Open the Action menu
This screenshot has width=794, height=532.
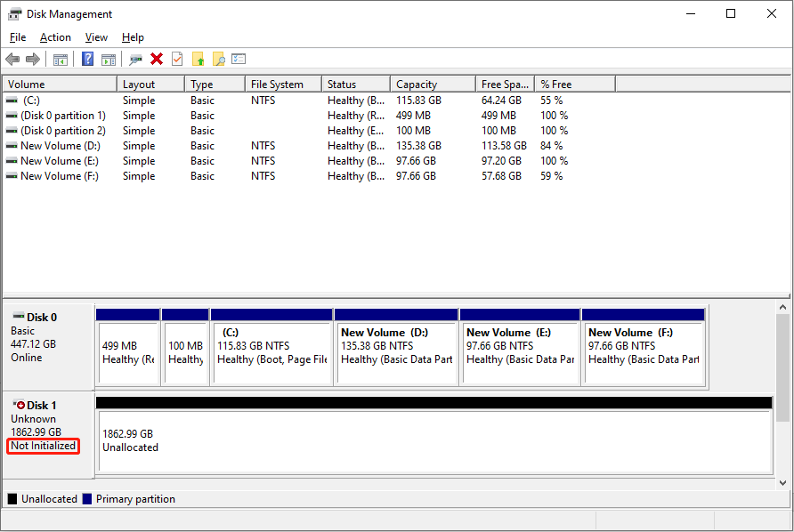[x=55, y=37]
